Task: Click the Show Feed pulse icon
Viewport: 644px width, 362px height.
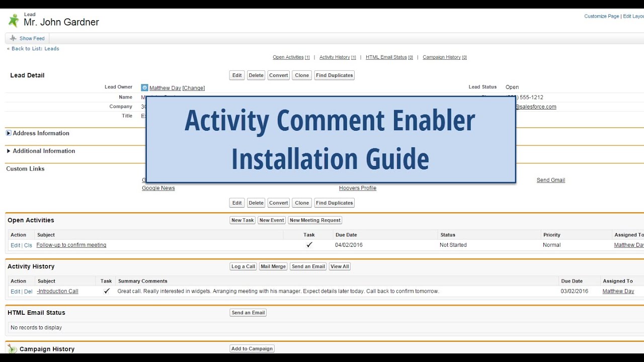Action: coord(13,38)
